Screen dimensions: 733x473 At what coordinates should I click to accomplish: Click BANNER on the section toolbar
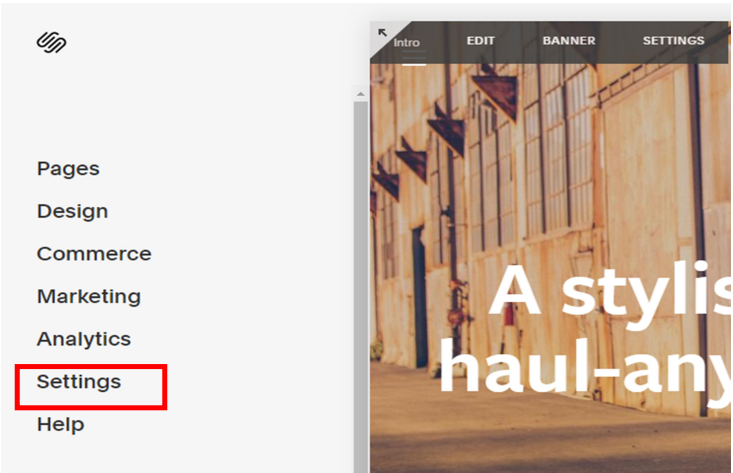click(569, 41)
